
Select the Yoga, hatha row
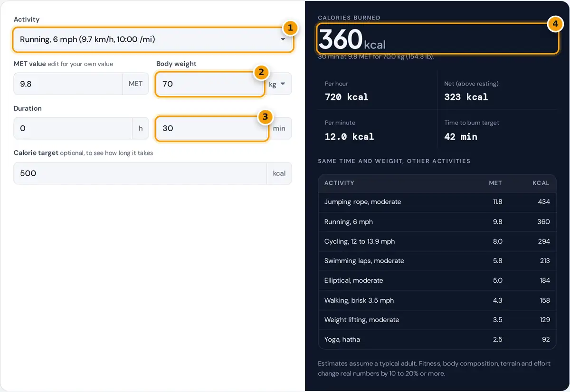click(437, 339)
